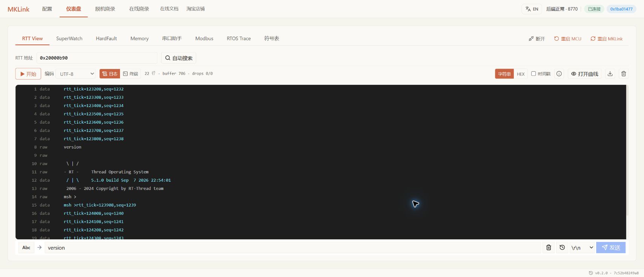Viewport: 644px width, 277px height.
Task: Click the 0x1ba01477 device ID badge
Action: 621,9
